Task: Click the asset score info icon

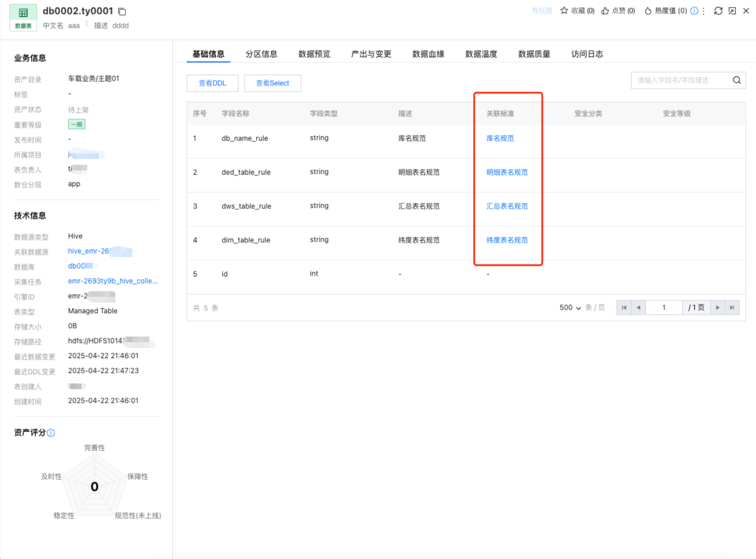Action: point(51,433)
